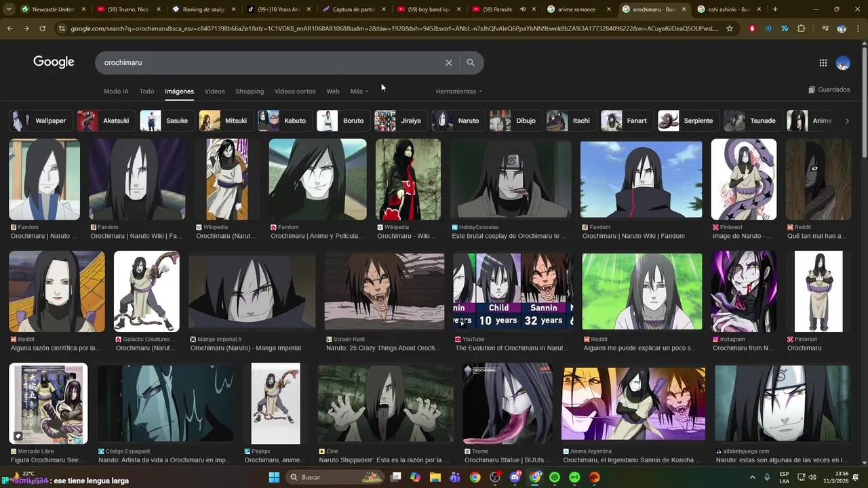Click the magnifying glass search button
Screen dimensions: 868x488
471,62
